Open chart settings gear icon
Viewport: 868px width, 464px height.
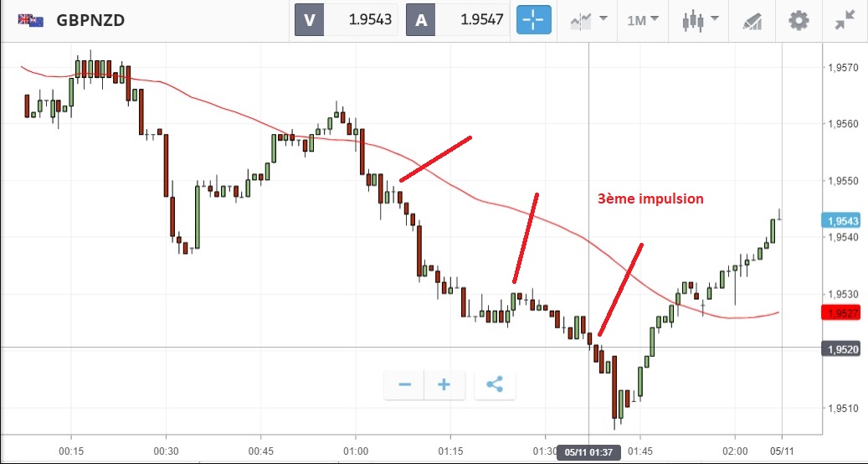799,21
